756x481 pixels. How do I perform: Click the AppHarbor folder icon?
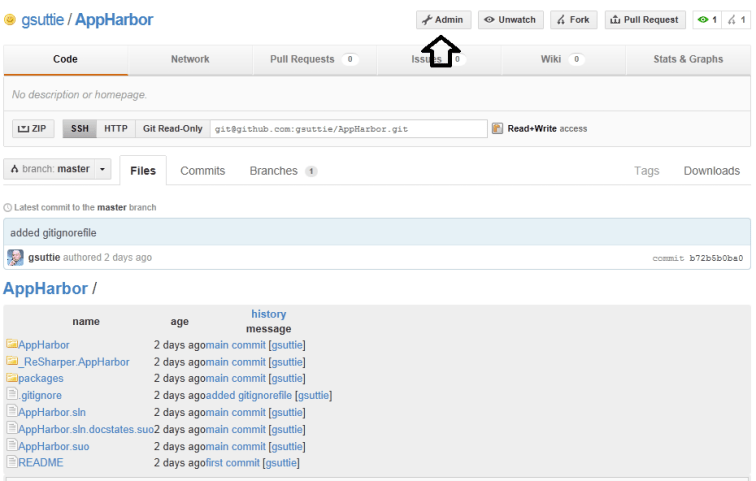(x=12, y=344)
